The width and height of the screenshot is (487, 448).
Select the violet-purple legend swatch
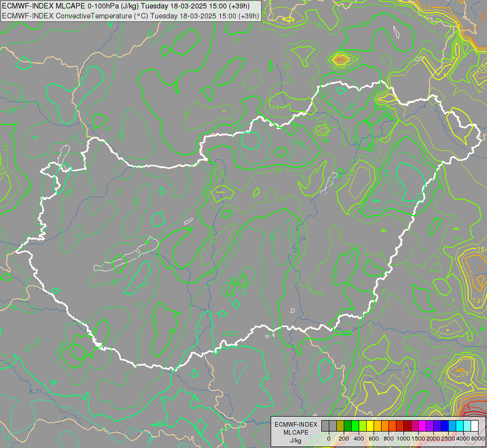[x=430, y=426]
